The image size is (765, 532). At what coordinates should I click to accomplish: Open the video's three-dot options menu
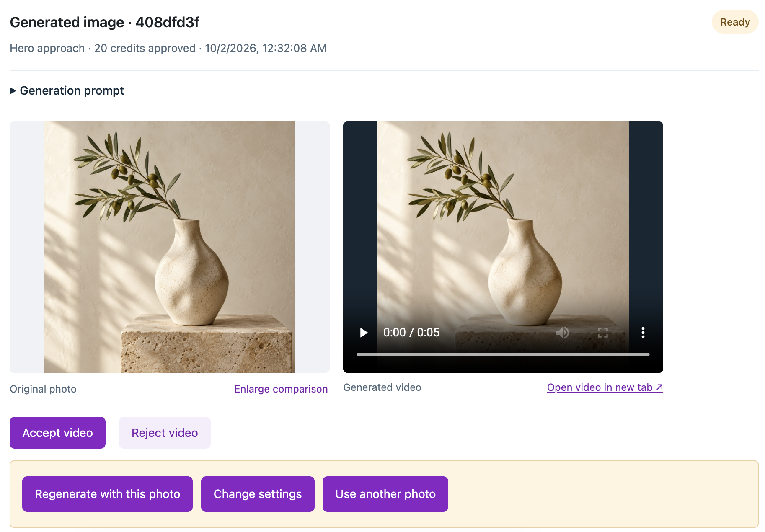[643, 333]
